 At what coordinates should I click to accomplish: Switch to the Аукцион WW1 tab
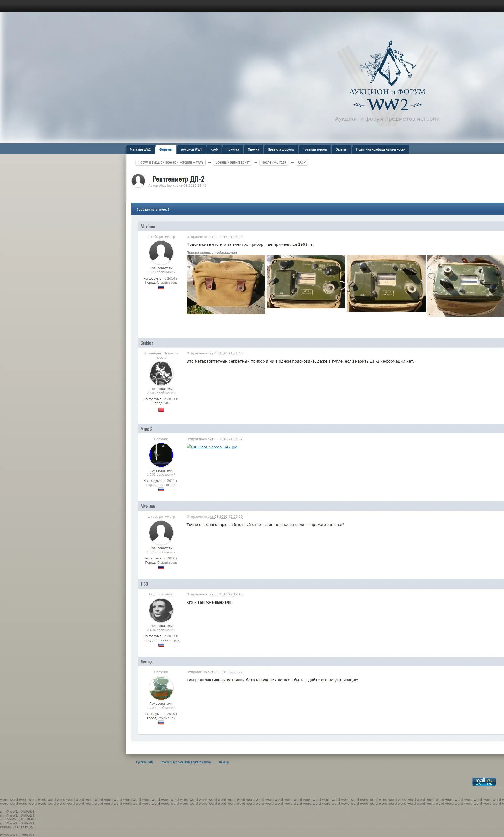point(191,149)
